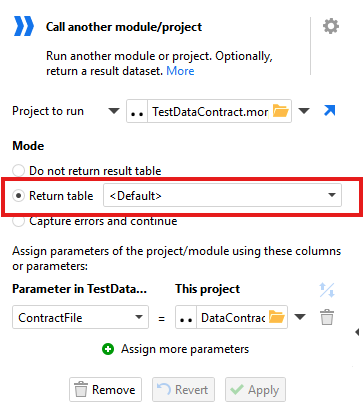Image resolution: width=363 pixels, height=415 pixels.
Task: Browse for project file with folder icon
Action: pyautogui.click(x=281, y=111)
